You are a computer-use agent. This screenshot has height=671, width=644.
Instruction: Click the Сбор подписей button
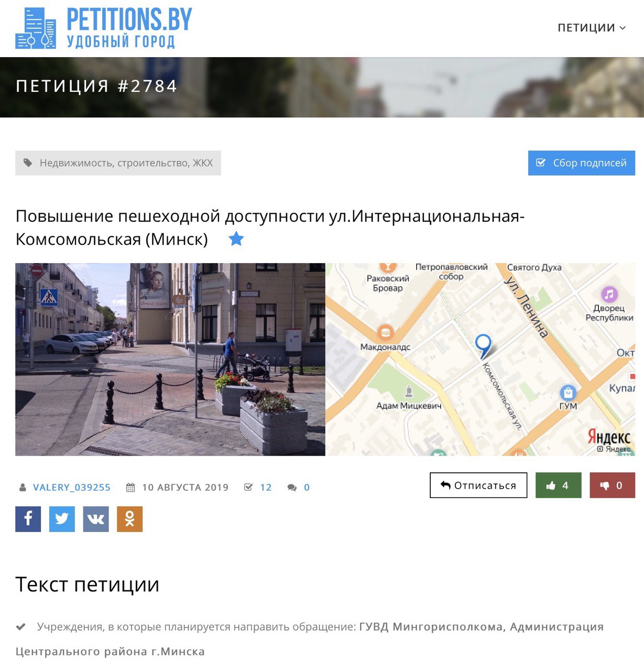point(582,163)
